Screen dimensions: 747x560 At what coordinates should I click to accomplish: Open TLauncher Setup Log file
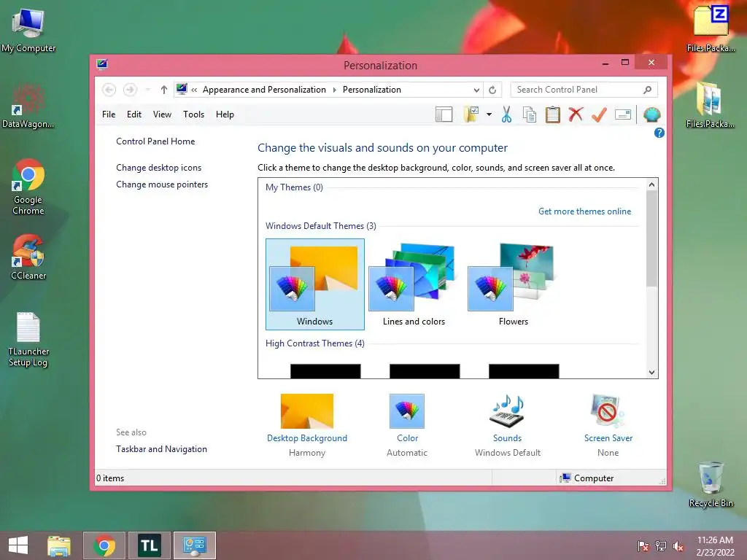(x=28, y=339)
